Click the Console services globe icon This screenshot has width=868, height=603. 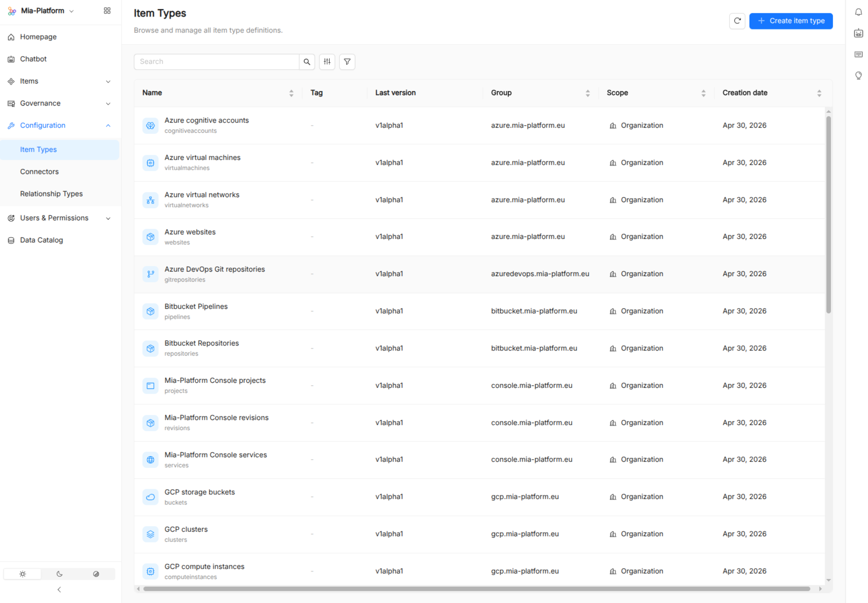pos(150,460)
